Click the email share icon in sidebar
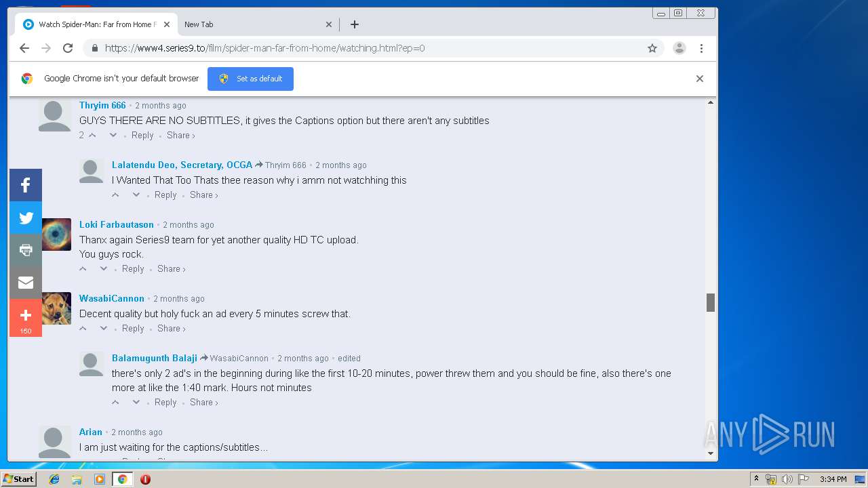Image resolution: width=868 pixels, height=488 pixels. pos(26,283)
